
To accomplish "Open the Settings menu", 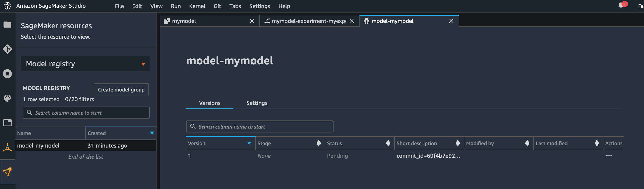I will pyautogui.click(x=259, y=6).
